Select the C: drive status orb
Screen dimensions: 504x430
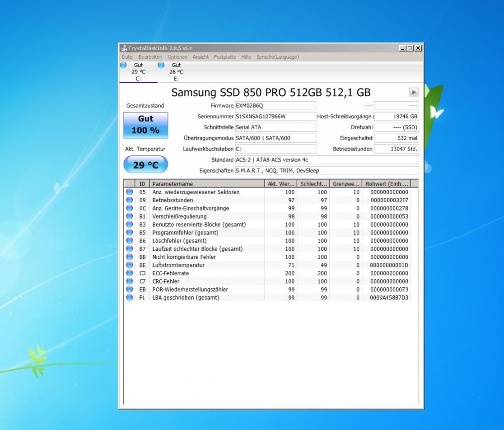[123, 65]
